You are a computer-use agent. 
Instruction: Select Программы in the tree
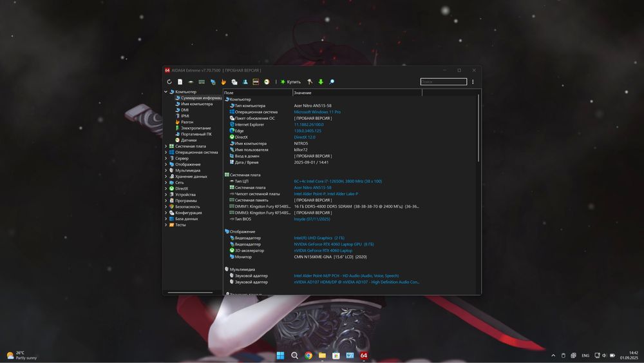(183, 201)
